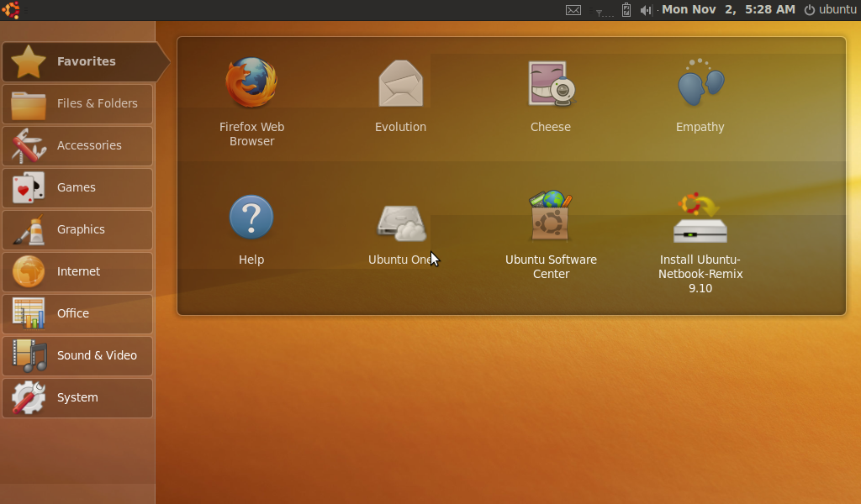Check the battery status indicator
861x504 pixels.
[x=626, y=10]
